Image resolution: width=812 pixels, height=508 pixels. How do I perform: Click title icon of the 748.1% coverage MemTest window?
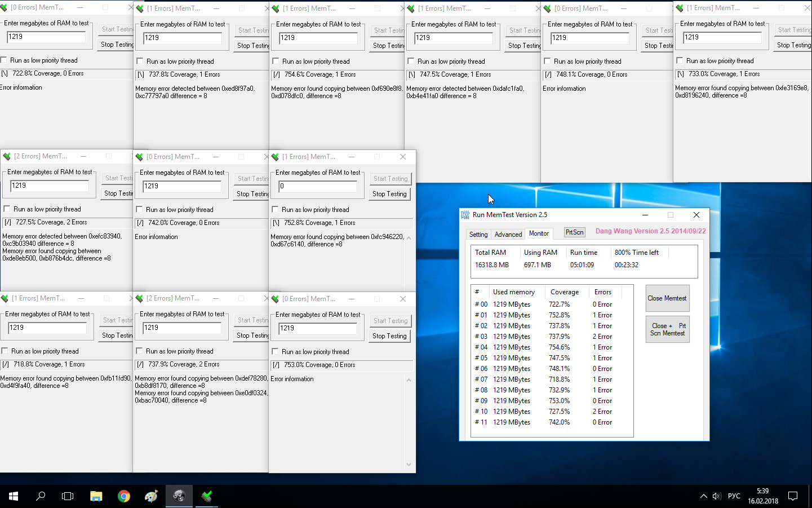(547, 8)
